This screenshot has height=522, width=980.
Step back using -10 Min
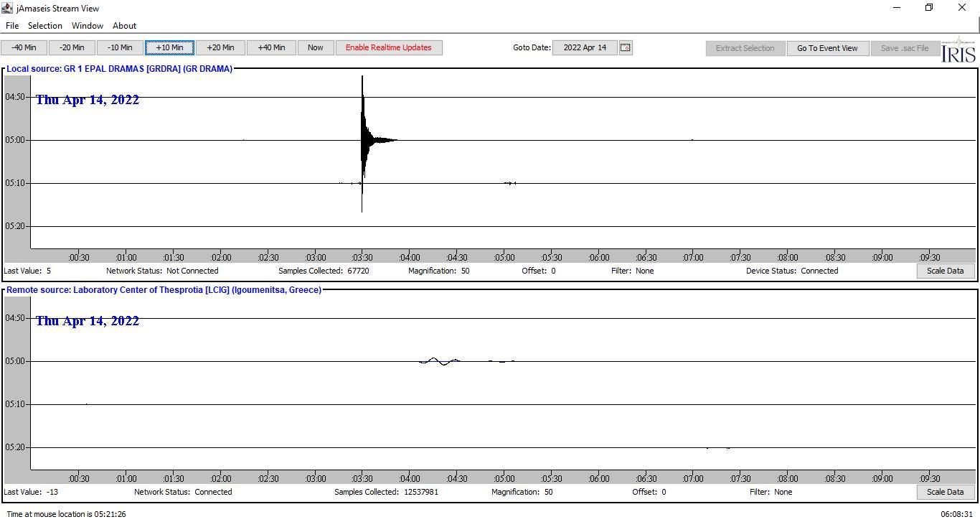[x=120, y=47]
